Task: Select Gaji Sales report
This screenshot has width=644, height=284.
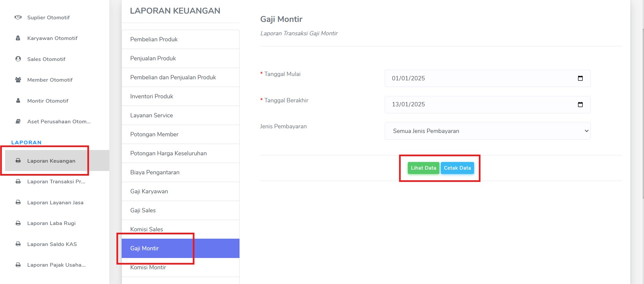Action: click(181, 210)
